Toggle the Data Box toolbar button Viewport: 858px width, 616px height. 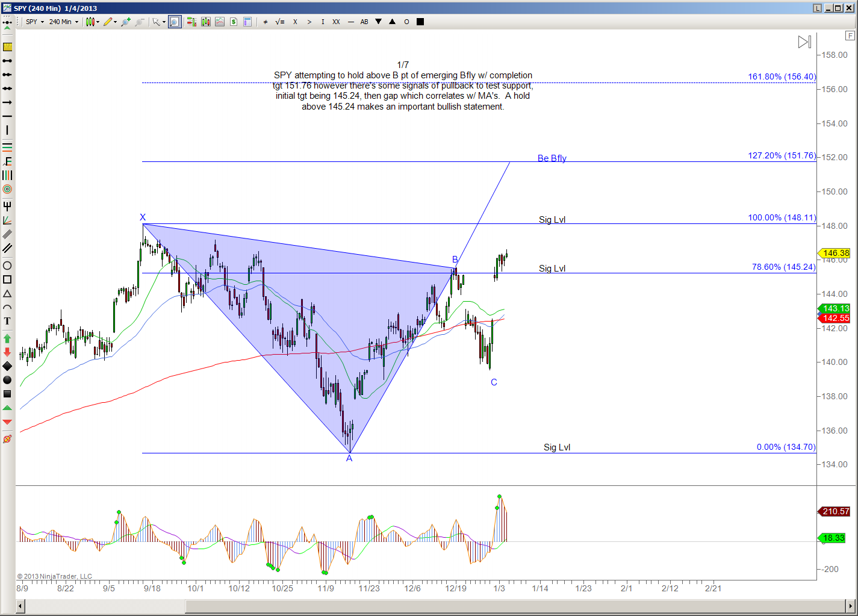247,22
